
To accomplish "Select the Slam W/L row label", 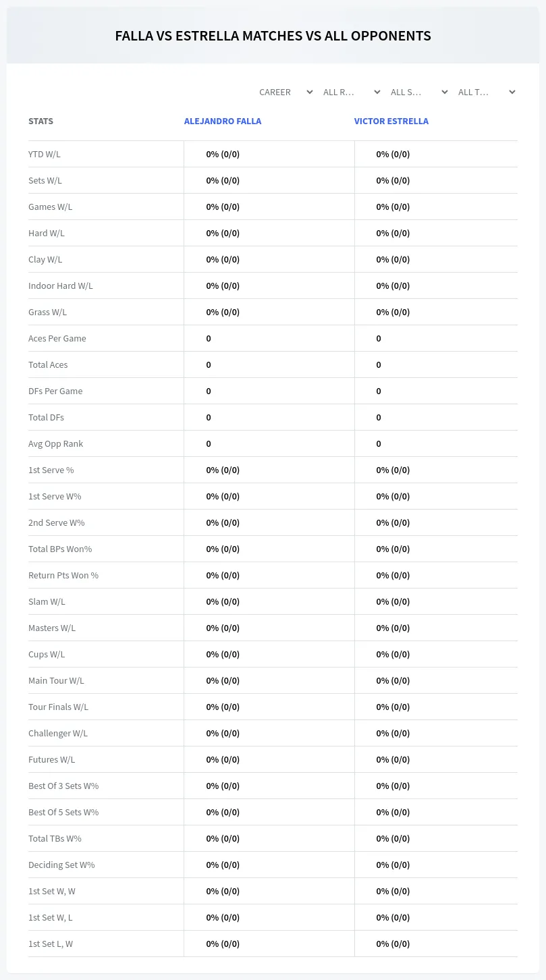I will click(47, 601).
